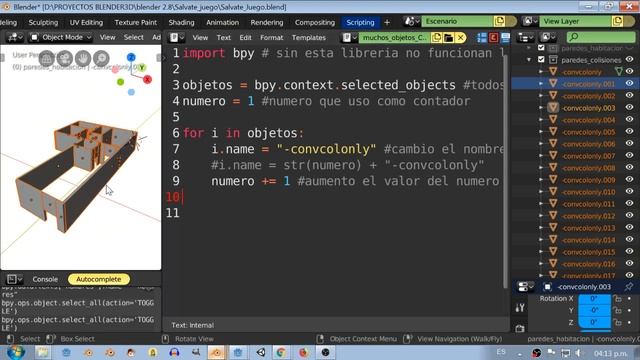Click new text datablock icon in text editor
The width and height of the screenshot is (640, 360).
(x=436, y=38)
